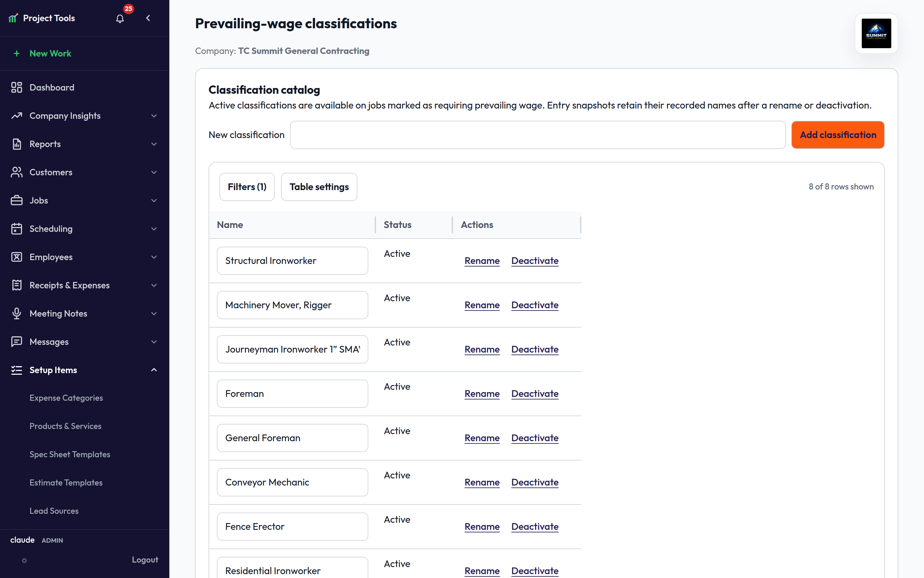Rename the Fence Erector classification
This screenshot has width=924, height=578.
tap(482, 527)
